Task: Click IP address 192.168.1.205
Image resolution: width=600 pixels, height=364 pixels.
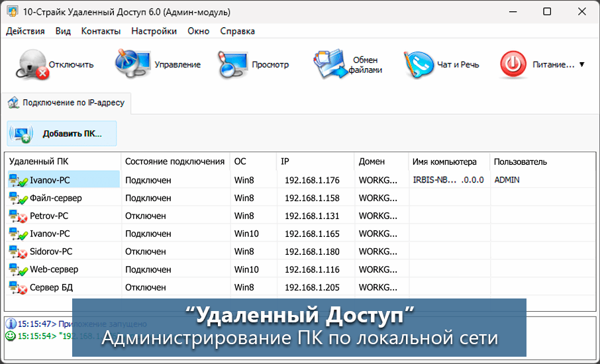Action: [x=312, y=287]
